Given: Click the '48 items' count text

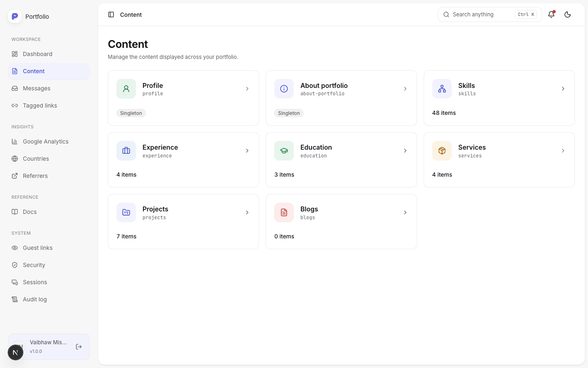Looking at the screenshot, I should point(444,113).
